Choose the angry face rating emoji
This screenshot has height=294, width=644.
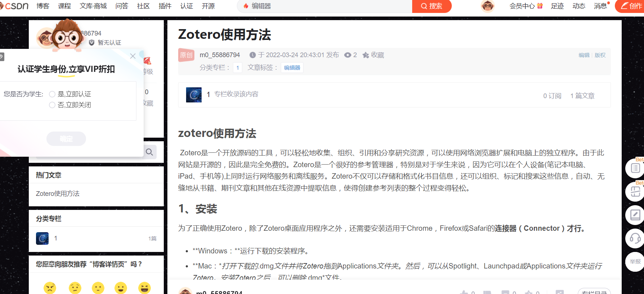[50, 288]
